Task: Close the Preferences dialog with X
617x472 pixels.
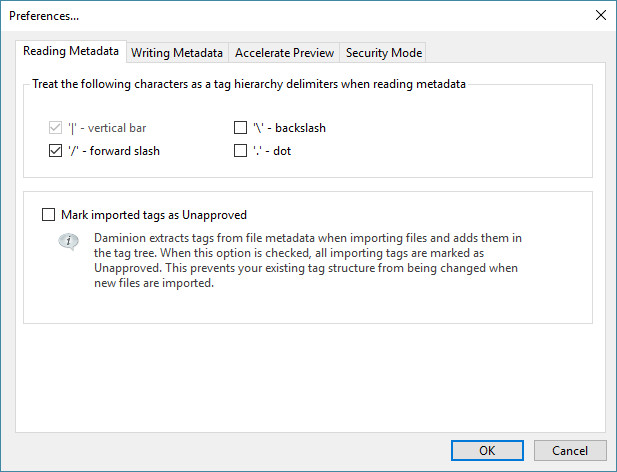Action: tap(600, 15)
